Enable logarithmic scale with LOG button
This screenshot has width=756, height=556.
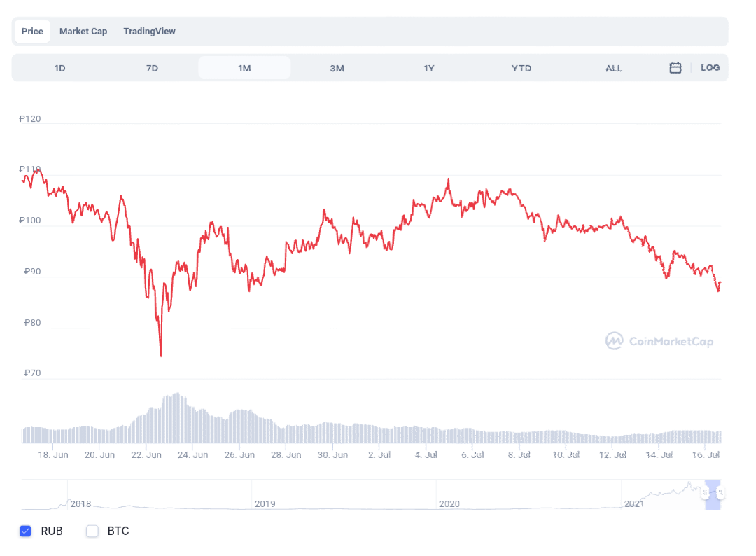point(710,67)
